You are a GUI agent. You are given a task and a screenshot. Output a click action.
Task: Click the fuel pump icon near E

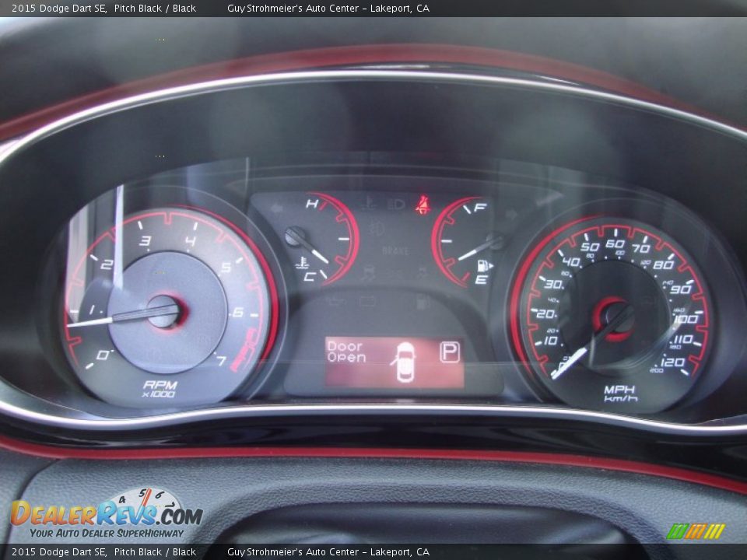click(483, 266)
